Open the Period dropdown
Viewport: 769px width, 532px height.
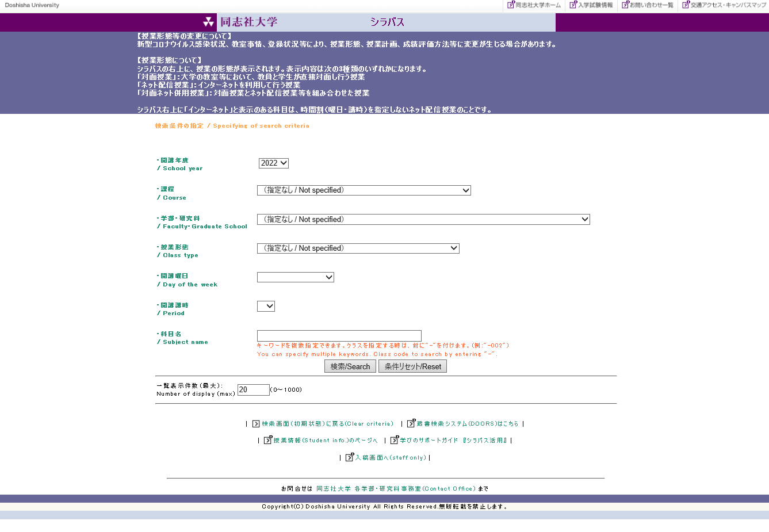click(266, 307)
